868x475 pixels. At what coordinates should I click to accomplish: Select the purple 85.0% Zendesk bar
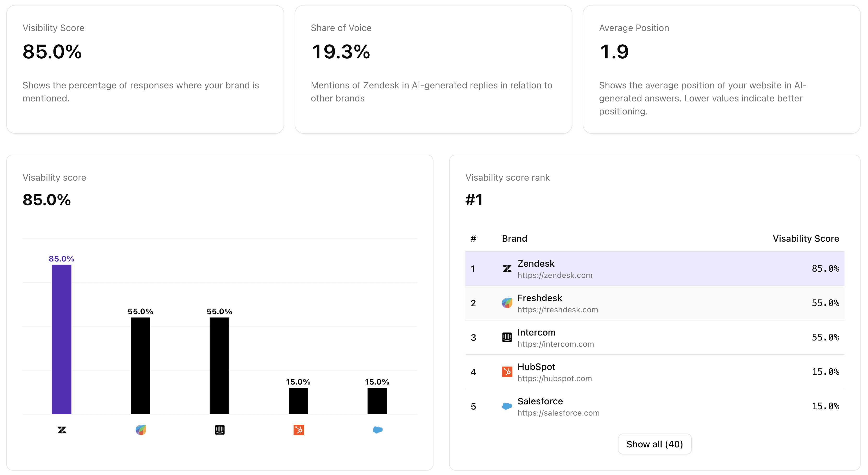pos(62,340)
